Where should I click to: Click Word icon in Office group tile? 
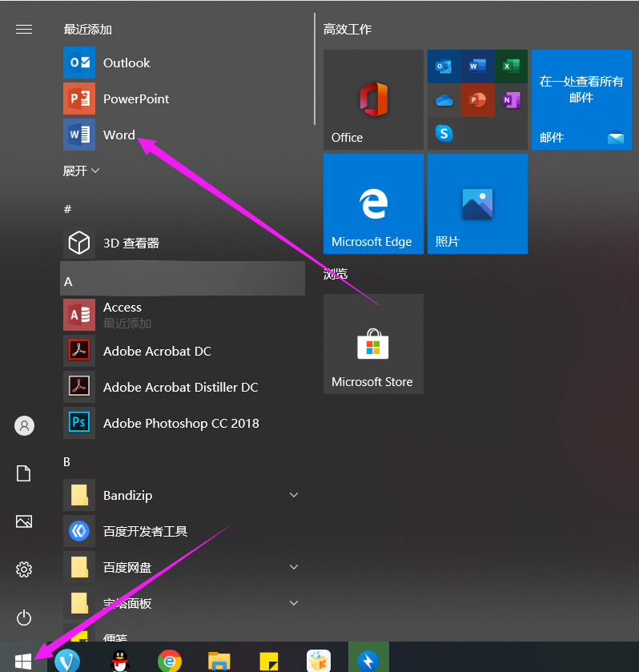(477, 66)
